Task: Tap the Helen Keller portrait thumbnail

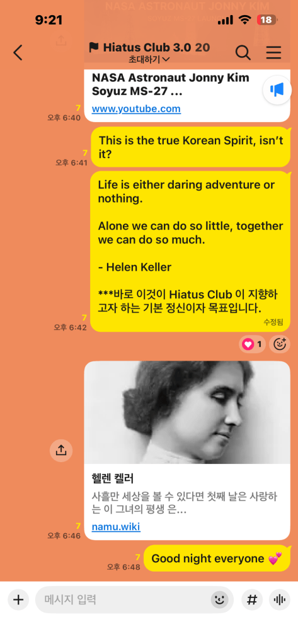Action: click(187, 412)
